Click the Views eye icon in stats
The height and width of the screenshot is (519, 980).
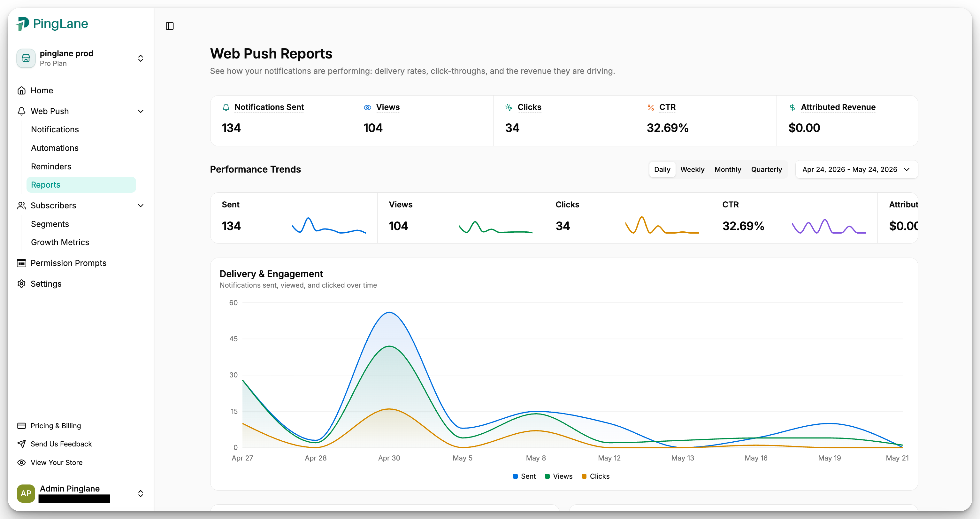click(367, 108)
